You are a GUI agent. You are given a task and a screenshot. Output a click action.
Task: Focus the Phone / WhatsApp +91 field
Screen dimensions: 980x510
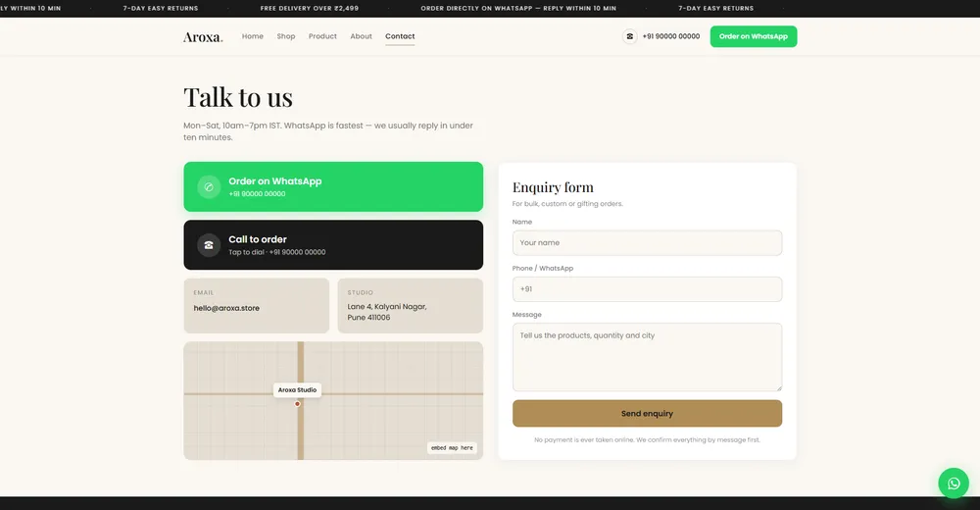click(x=647, y=289)
